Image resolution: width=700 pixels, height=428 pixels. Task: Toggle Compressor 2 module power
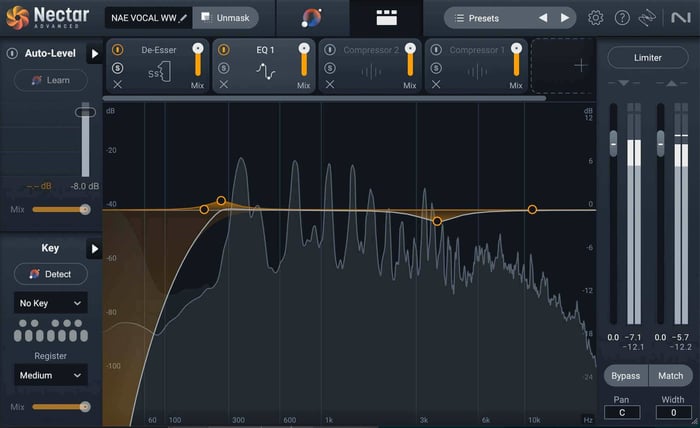[x=330, y=50]
